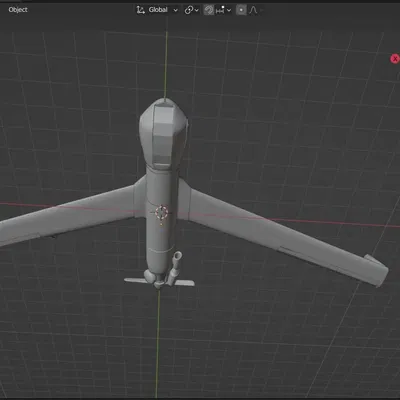
Task: Open the Object menu in the viewport header
Action: click(18, 10)
